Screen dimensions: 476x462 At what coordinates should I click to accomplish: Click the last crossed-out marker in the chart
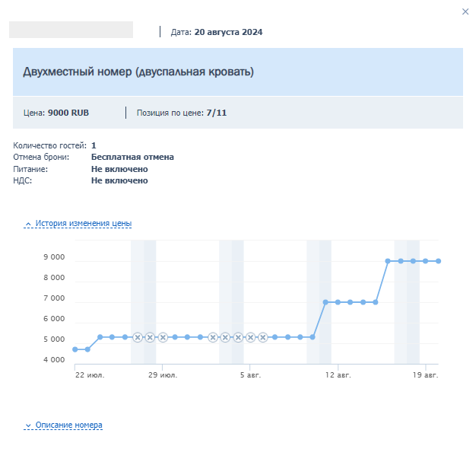click(263, 337)
